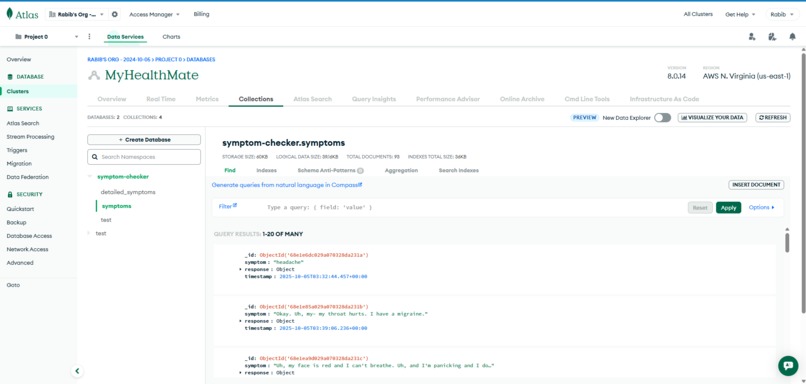Switch to the Search Indexes tab

[x=459, y=170]
